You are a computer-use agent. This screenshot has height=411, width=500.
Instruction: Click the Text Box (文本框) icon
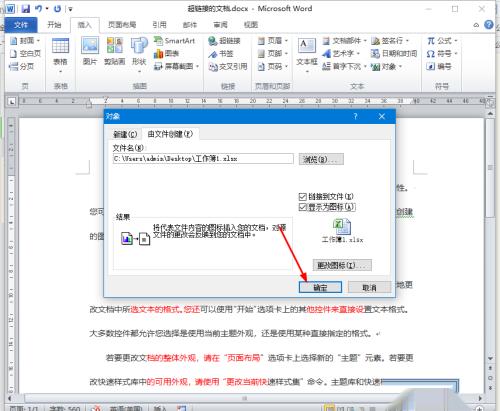[x=307, y=55]
